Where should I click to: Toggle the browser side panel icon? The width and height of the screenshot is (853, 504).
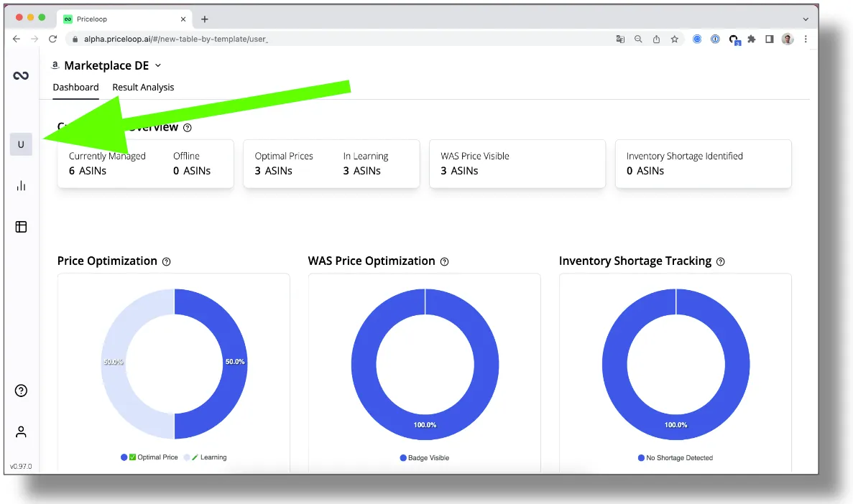point(769,39)
